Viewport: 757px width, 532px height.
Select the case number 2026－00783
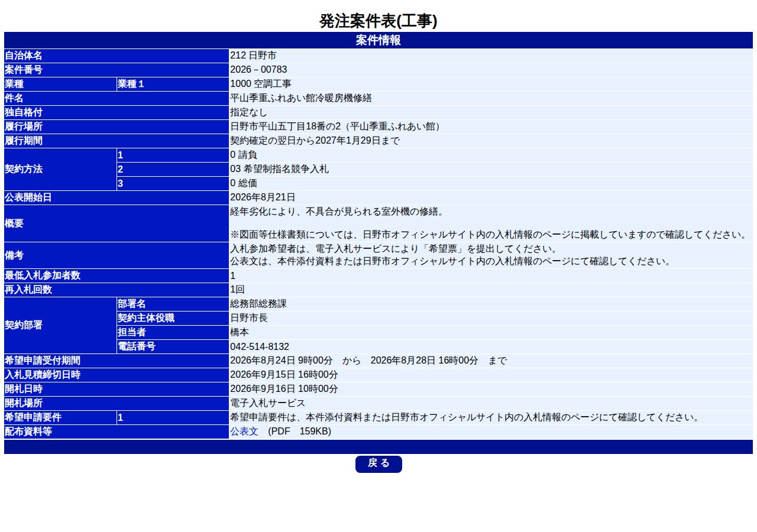(258, 70)
